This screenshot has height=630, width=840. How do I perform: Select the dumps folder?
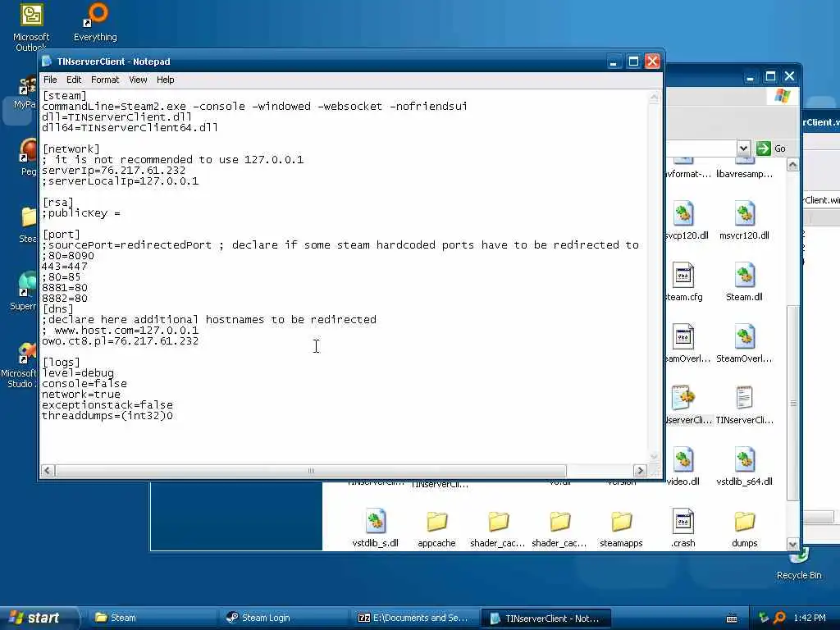click(744, 521)
